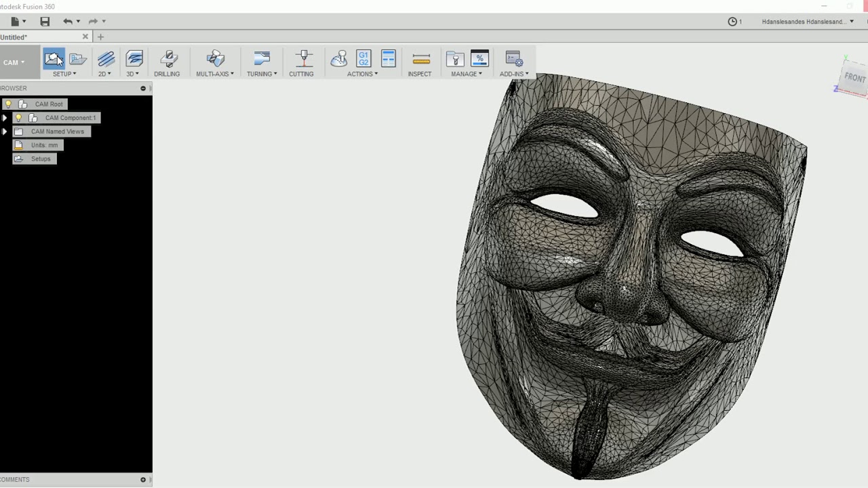The height and width of the screenshot is (488, 868).
Task: Click the Post Process G1 G2 icon
Action: point(363,59)
